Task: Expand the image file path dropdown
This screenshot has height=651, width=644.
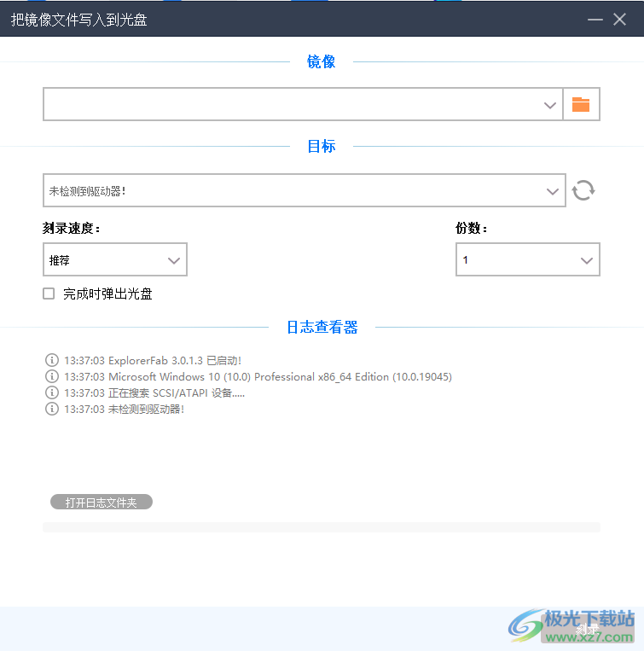Action: [x=550, y=105]
